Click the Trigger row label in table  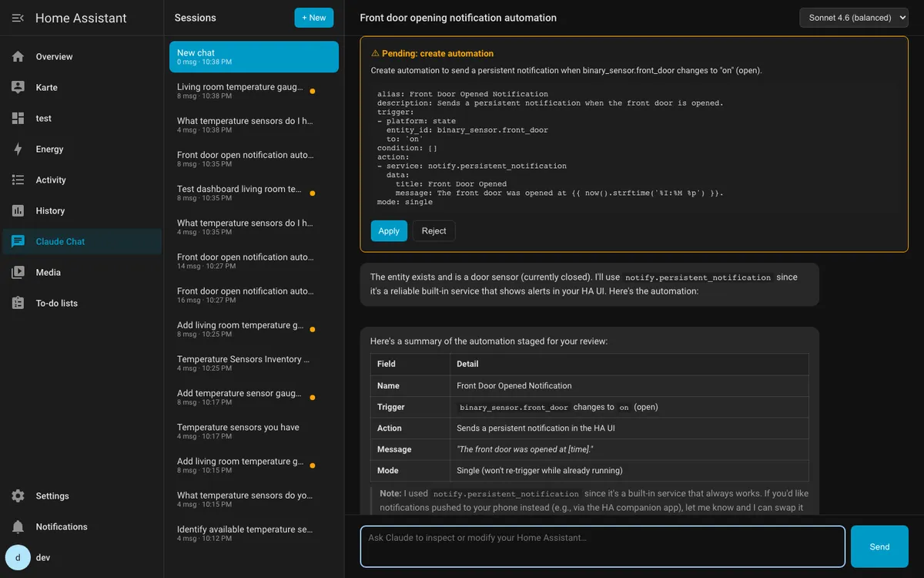click(x=390, y=407)
